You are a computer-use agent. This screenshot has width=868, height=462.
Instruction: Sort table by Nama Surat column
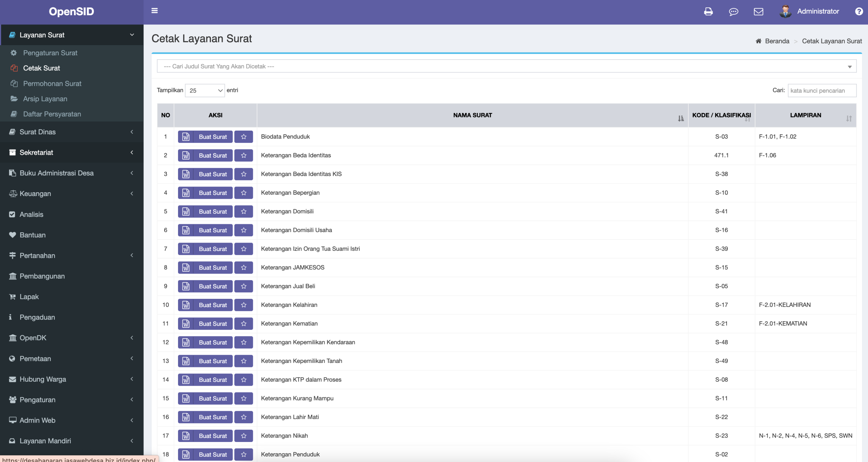[x=472, y=115]
